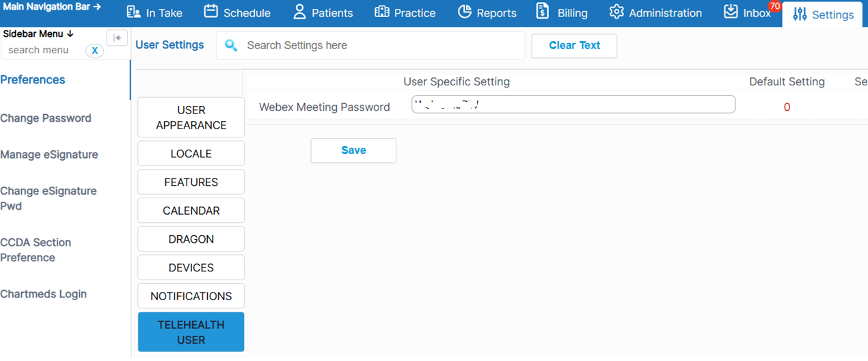
Task: Click the In Take navigation icon
Action: pos(134,12)
